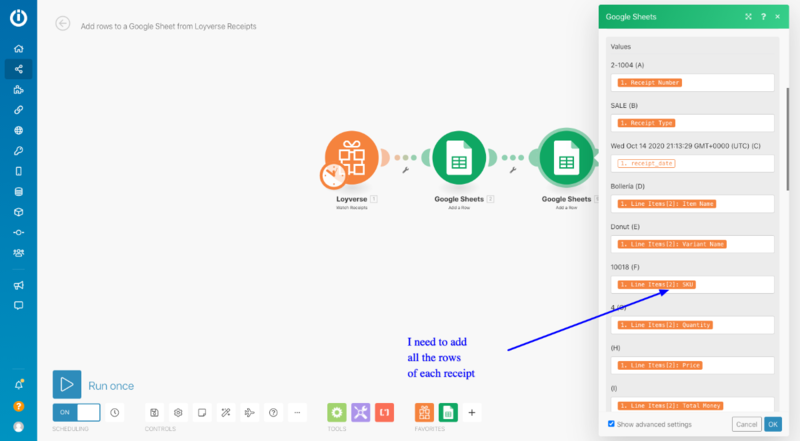Click the help question mark in Controls
800x441 pixels.
pyautogui.click(x=273, y=412)
